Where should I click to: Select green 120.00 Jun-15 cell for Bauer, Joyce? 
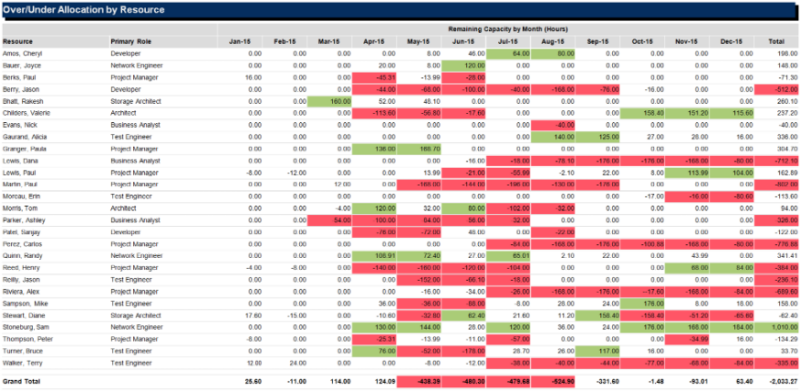(x=463, y=65)
